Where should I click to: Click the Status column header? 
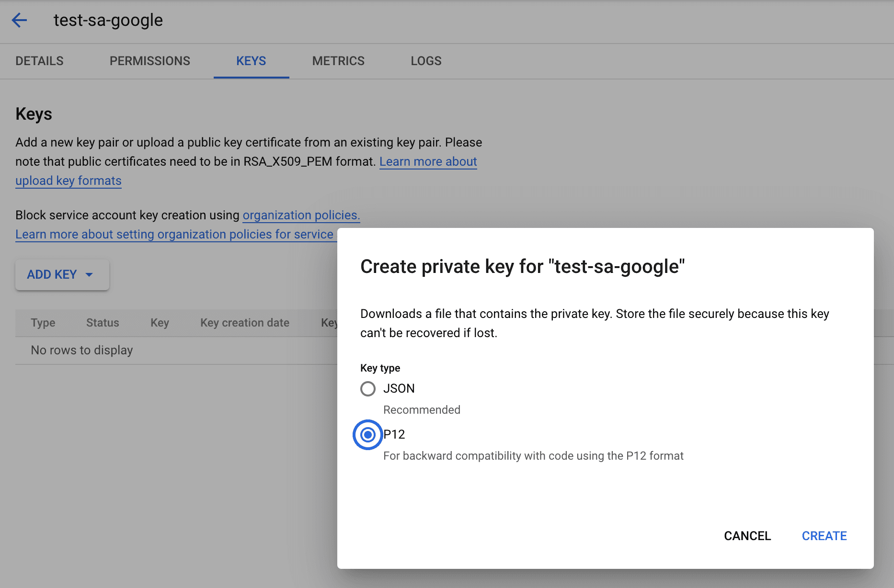click(103, 323)
